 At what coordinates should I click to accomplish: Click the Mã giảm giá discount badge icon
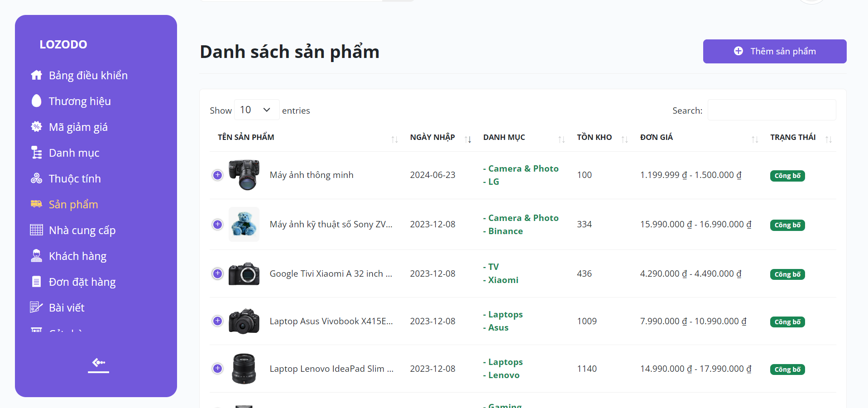(x=37, y=127)
